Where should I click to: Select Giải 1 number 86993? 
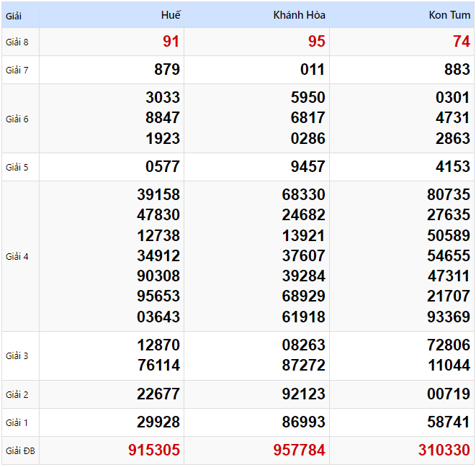(303, 422)
